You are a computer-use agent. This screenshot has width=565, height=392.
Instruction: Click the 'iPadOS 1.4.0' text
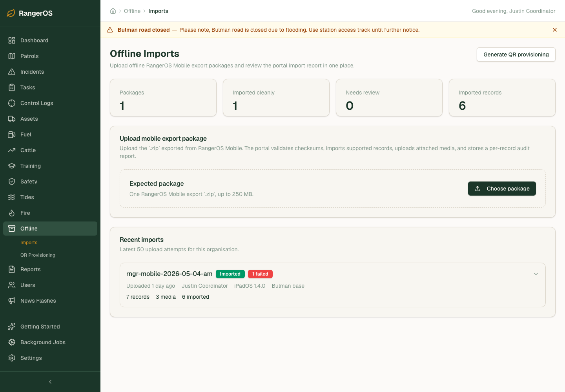click(x=250, y=286)
